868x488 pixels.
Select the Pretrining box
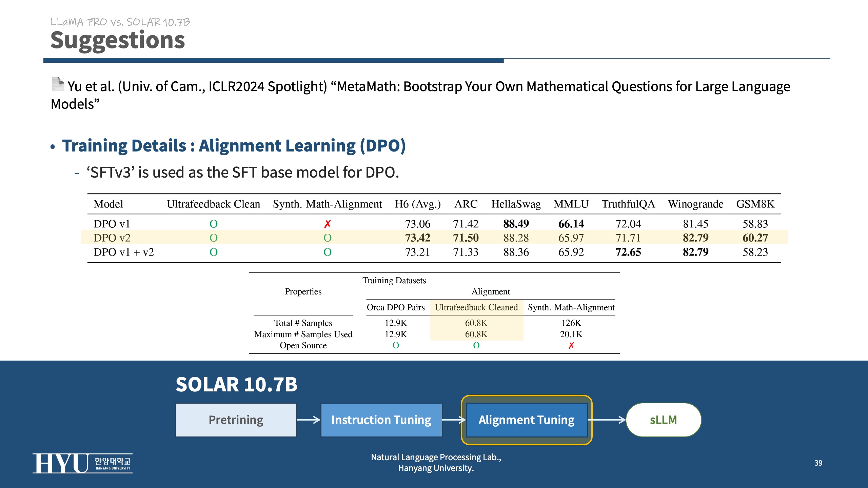click(x=236, y=420)
